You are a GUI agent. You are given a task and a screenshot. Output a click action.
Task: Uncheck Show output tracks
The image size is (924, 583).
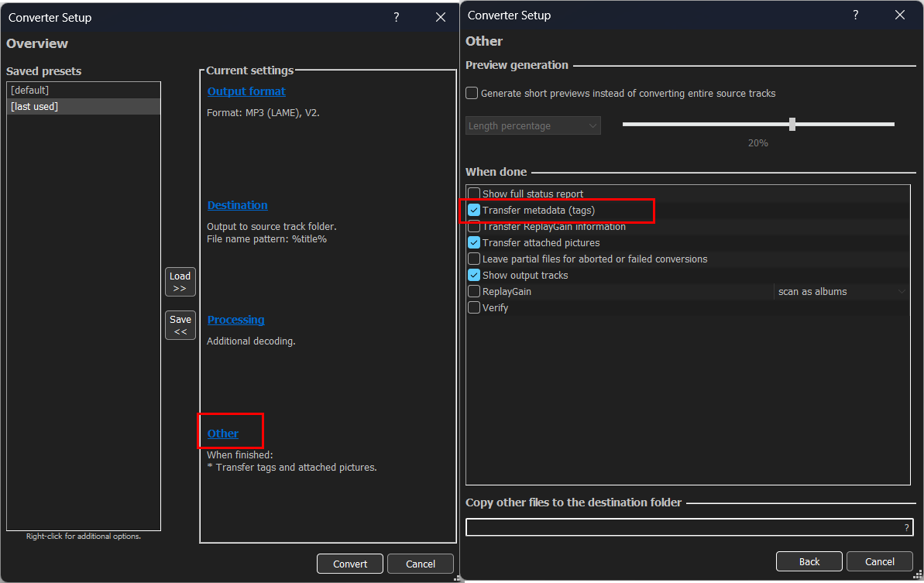[474, 275]
